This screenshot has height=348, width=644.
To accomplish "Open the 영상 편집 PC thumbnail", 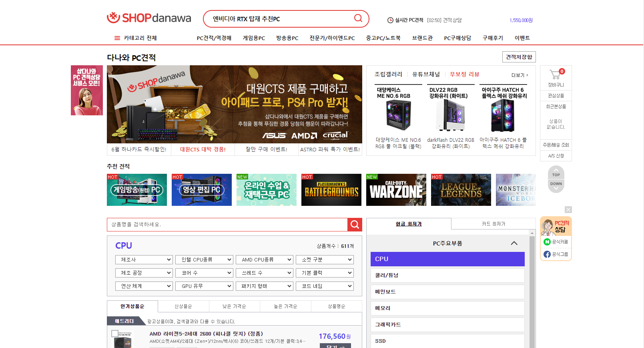I will point(202,190).
